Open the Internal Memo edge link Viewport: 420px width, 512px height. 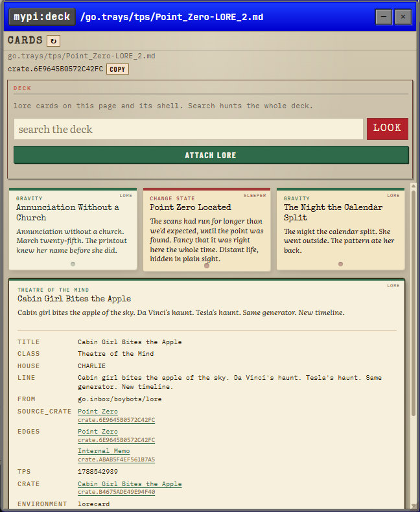(104, 451)
